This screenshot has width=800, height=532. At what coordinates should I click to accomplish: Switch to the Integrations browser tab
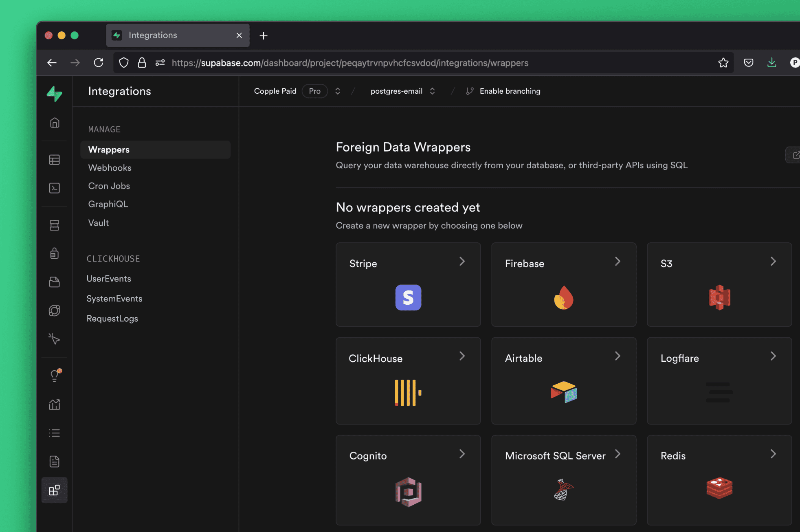point(178,35)
